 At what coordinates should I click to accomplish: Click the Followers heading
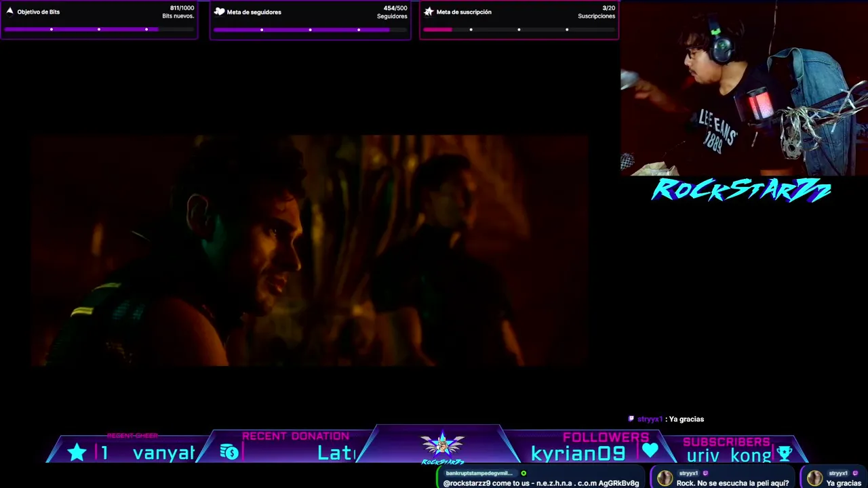click(x=606, y=437)
